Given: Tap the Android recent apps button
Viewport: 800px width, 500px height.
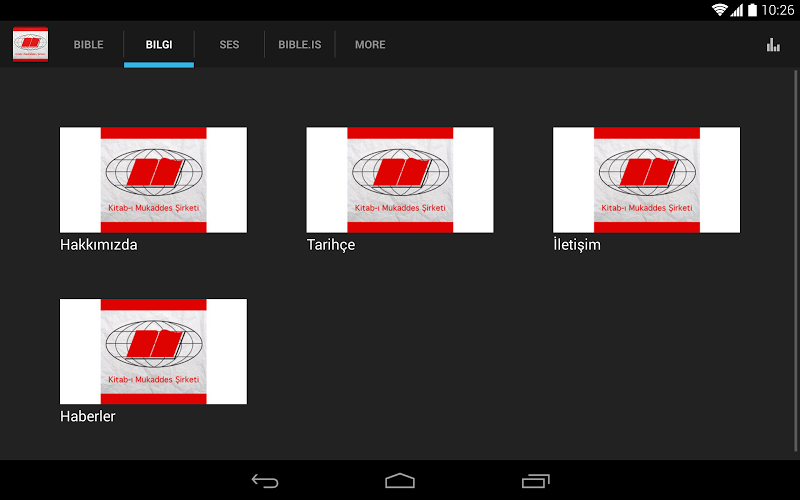Looking at the screenshot, I should [535, 481].
